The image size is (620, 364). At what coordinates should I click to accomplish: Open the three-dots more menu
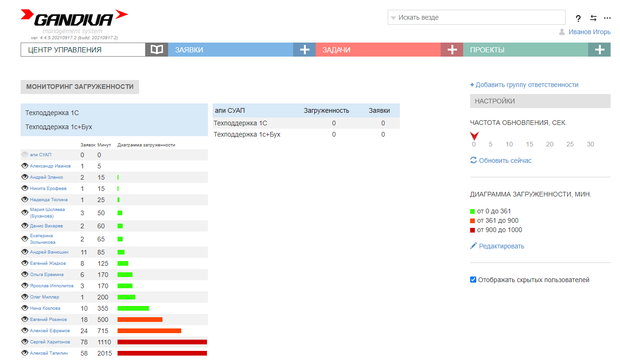point(607,18)
